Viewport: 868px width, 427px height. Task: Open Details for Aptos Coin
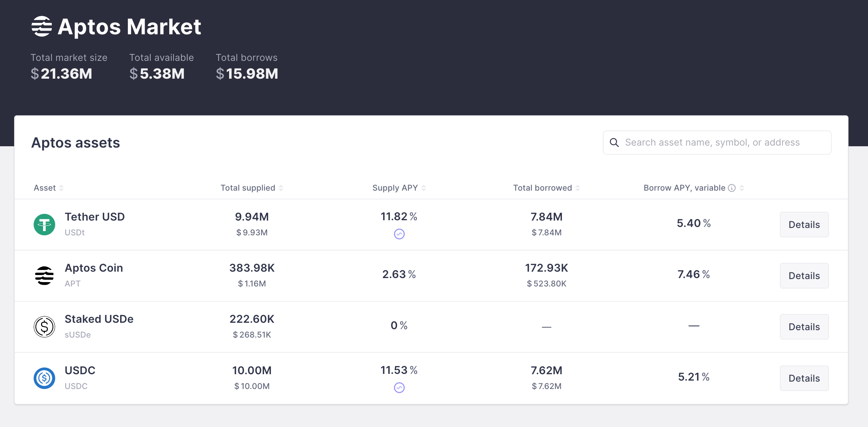tap(804, 276)
